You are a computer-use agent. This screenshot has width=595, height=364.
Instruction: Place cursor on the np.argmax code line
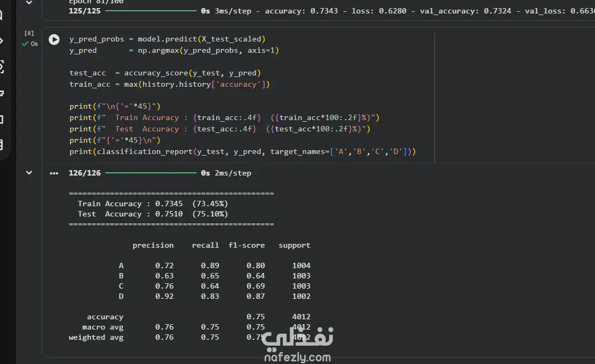point(174,51)
